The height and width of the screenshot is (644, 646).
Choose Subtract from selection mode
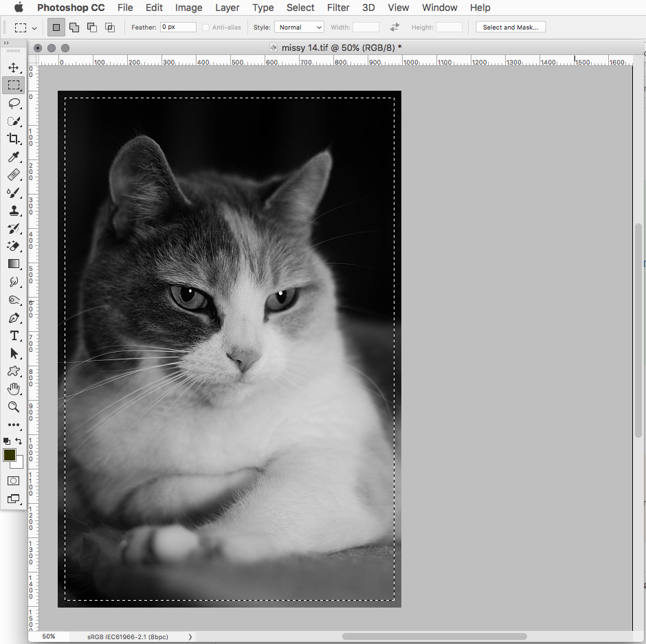point(92,27)
